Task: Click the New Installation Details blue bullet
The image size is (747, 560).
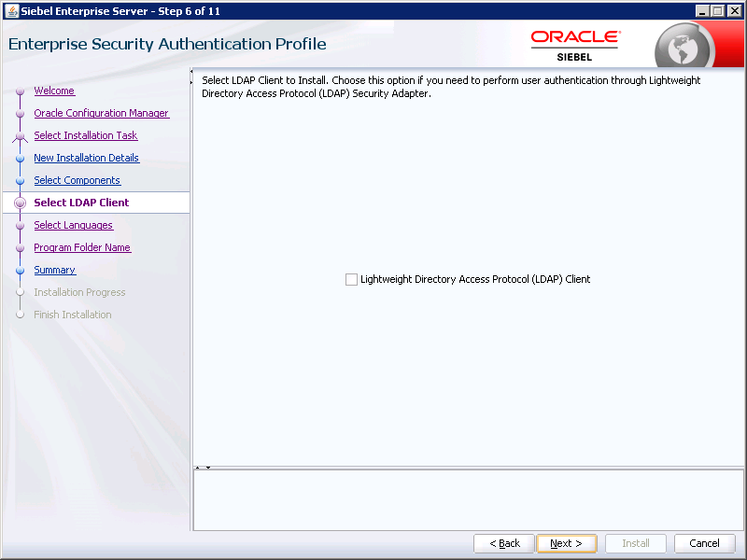Action: tap(20, 158)
